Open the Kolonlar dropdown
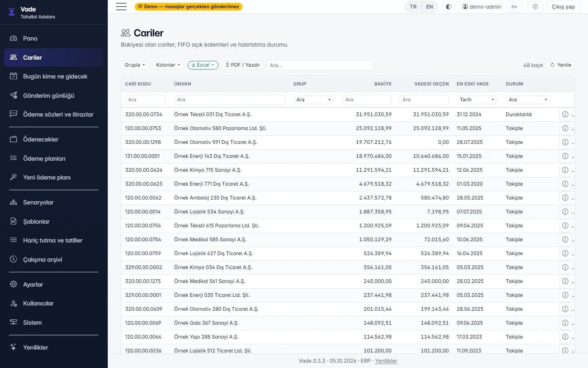This screenshot has height=368, width=588. 168,65
